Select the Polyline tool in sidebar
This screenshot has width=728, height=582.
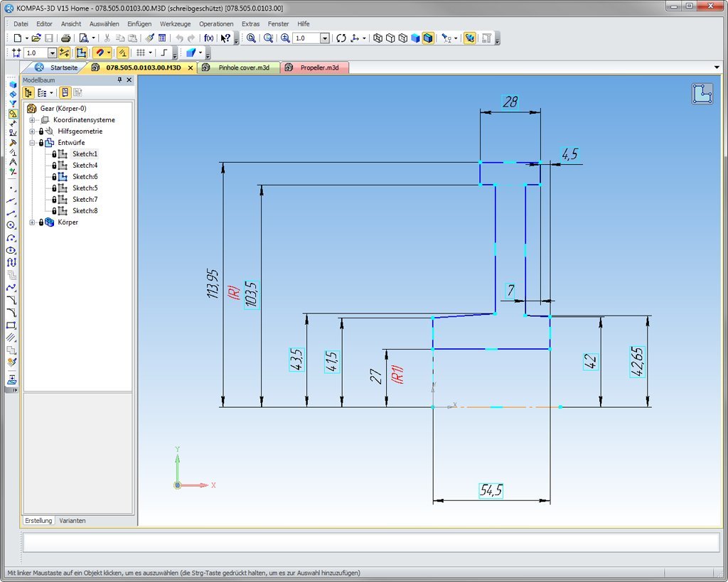point(12,263)
